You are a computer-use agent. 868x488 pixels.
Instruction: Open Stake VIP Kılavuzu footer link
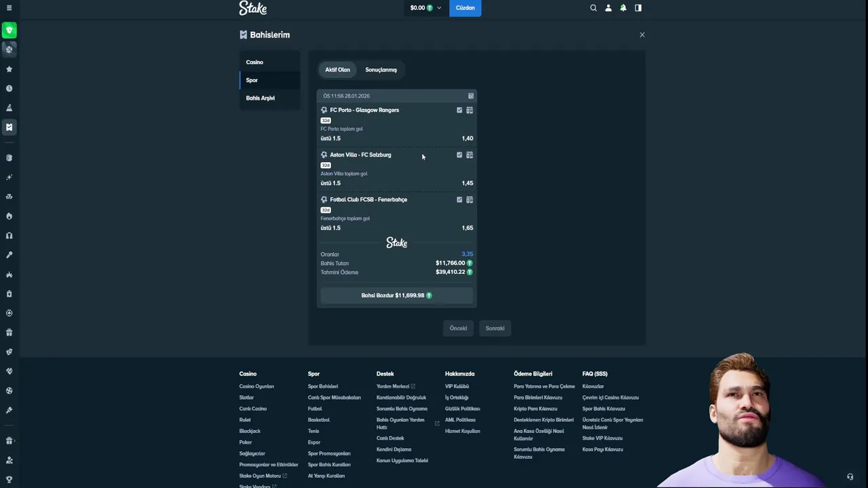(602, 439)
